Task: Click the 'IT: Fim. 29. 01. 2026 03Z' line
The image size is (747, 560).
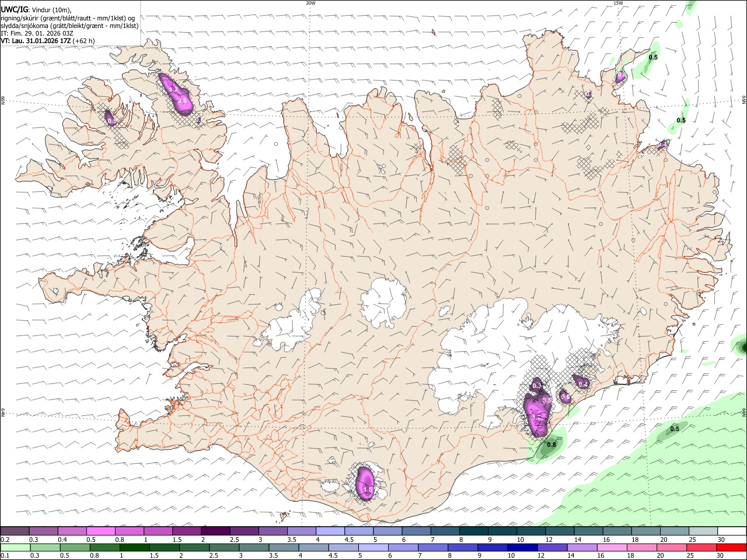Action: (37, 33)
